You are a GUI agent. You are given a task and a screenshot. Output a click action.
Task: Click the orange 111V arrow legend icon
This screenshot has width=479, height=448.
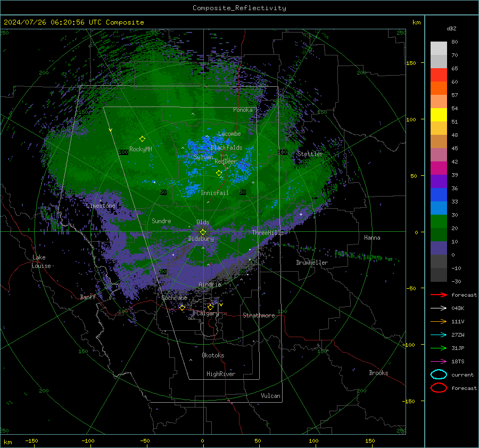pyautogui.click(x=439, y=321)
